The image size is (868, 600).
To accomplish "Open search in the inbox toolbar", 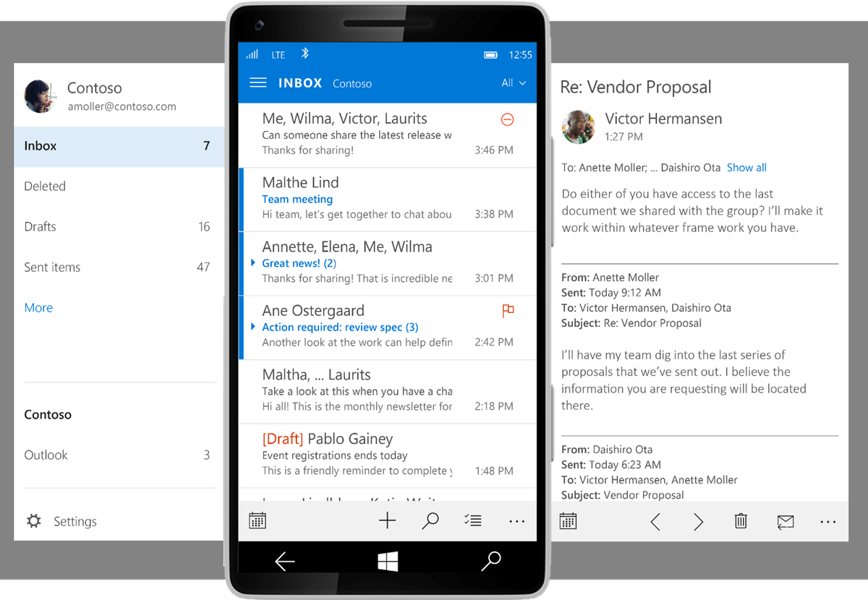I will (x=430, y=520).
